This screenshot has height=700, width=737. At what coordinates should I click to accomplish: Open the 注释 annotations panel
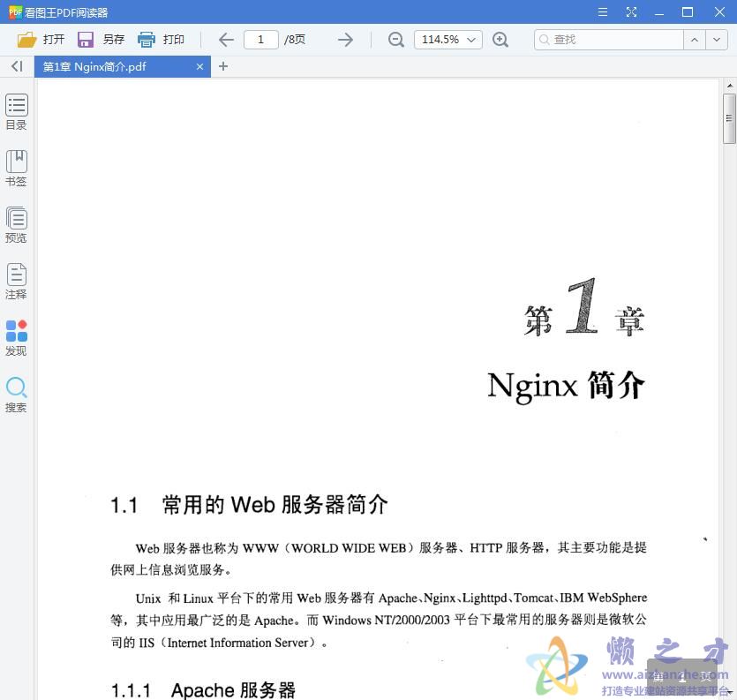[x=16, y=282]
